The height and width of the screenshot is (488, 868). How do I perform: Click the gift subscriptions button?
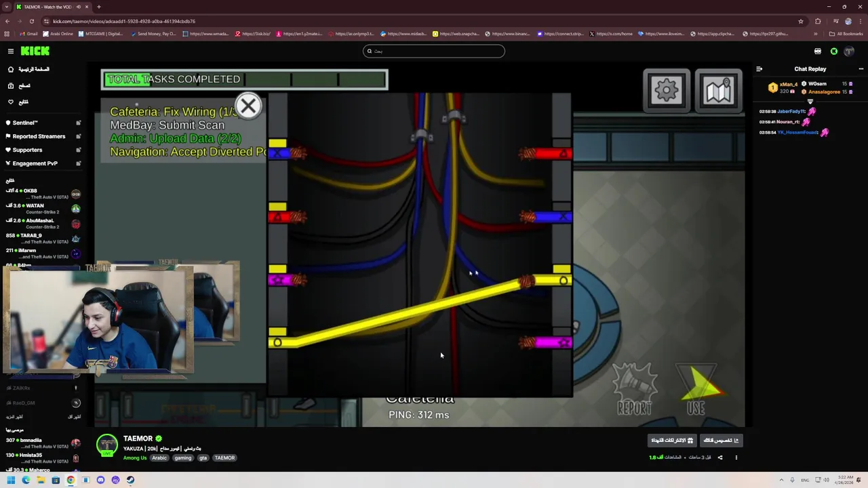click(672, 441)
